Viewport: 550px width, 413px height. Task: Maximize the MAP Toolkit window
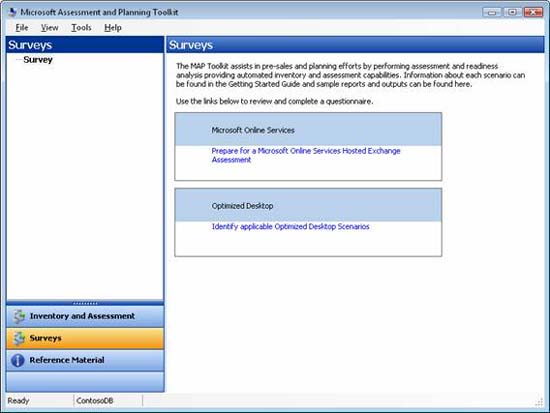[x=512, y=12]
